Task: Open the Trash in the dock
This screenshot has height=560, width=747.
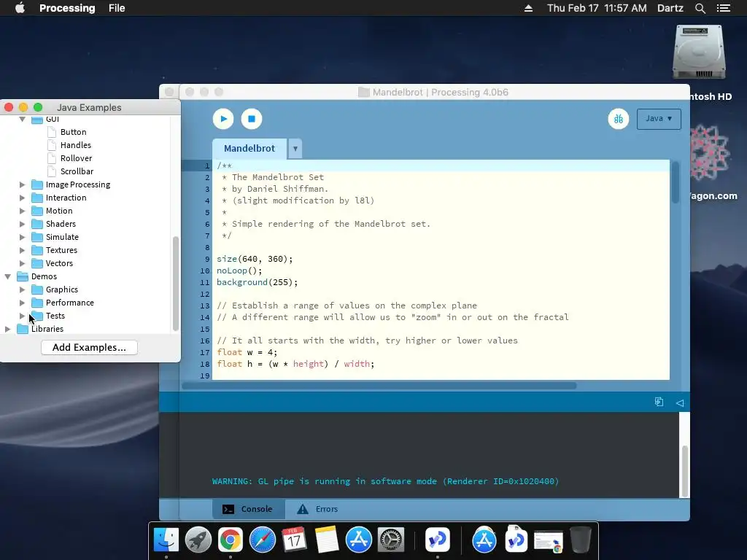Action: [x=580, y=540]
